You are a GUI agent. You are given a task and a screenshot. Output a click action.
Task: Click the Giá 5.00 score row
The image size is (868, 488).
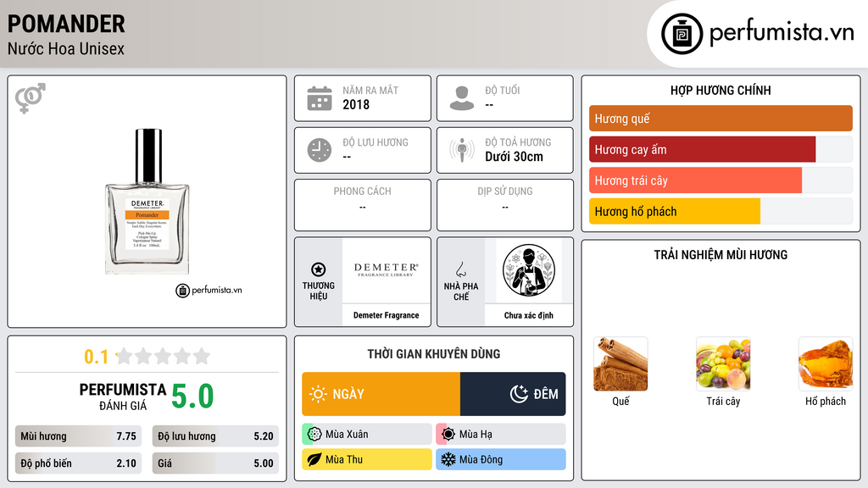215,463
